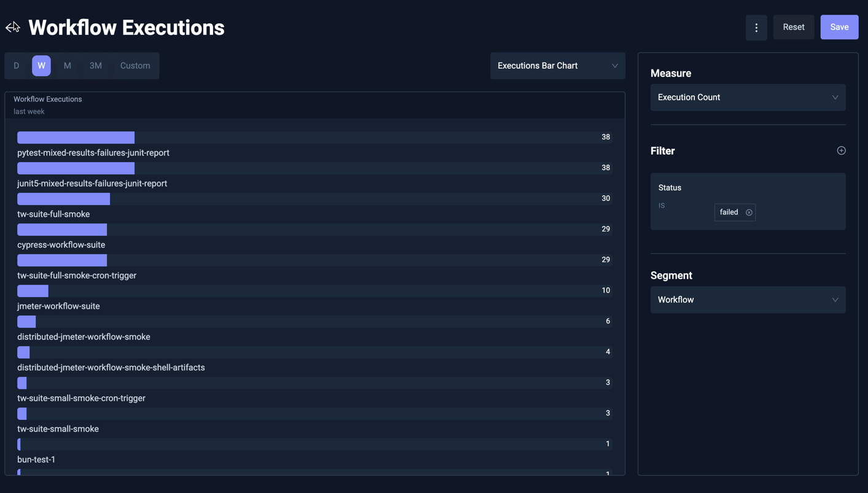Click the pytest-mixed-results-failures-junit-report bar
This screenshot has width=868, height=493.
click(76, 137)
